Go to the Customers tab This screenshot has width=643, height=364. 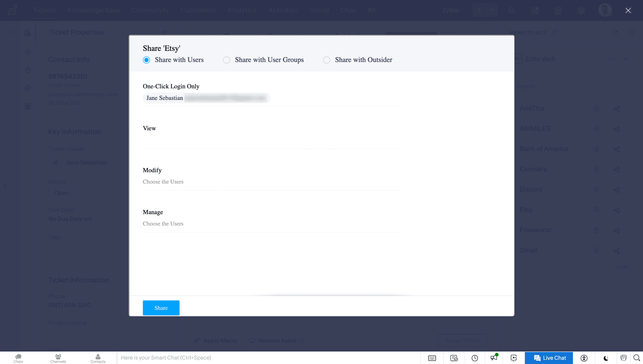pyautogui.click(x=198, y=10)
